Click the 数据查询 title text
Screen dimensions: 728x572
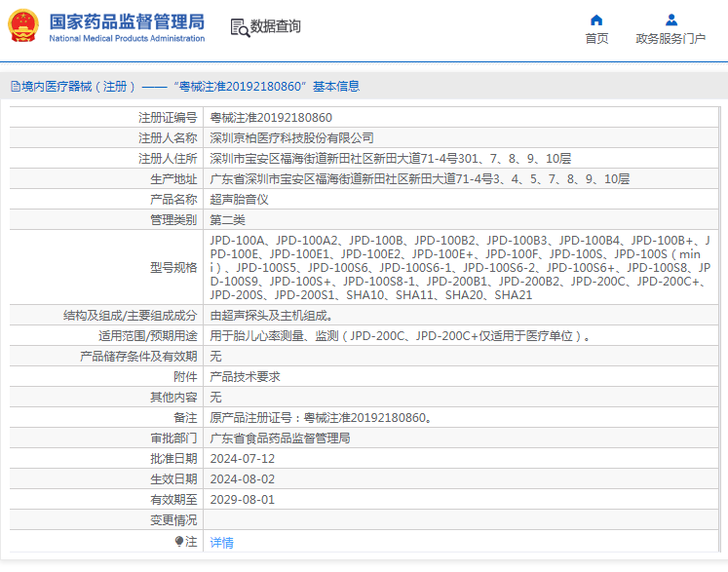276,26
